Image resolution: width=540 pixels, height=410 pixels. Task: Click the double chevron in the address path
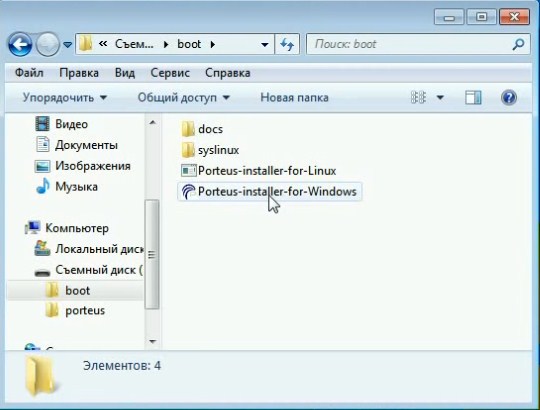[103, 44]
